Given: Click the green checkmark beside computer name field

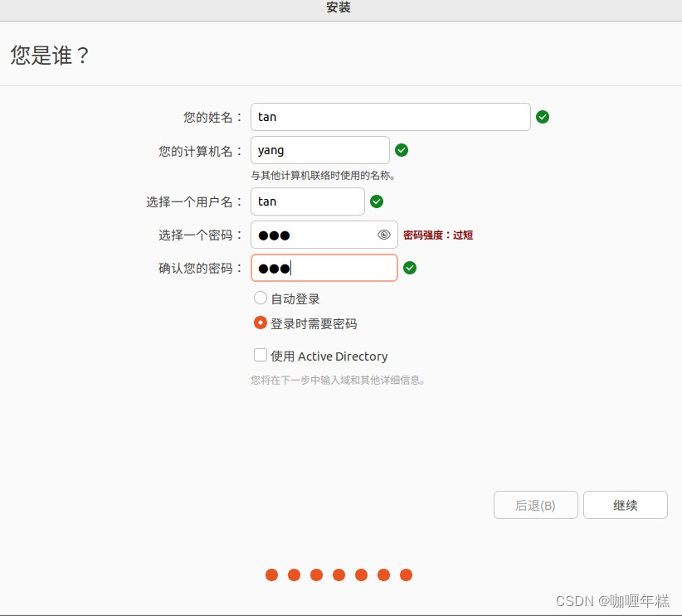Looking at the screenshot, I should tap(402, 150).
